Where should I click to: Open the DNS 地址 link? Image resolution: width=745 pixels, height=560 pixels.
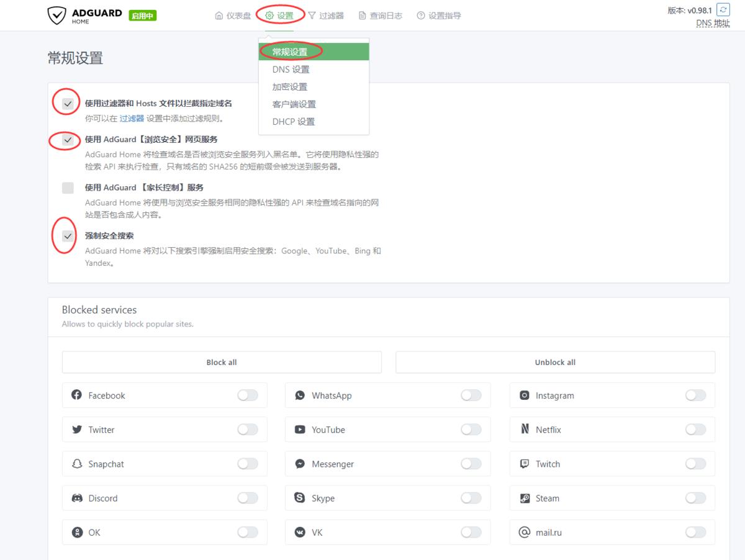711,22
